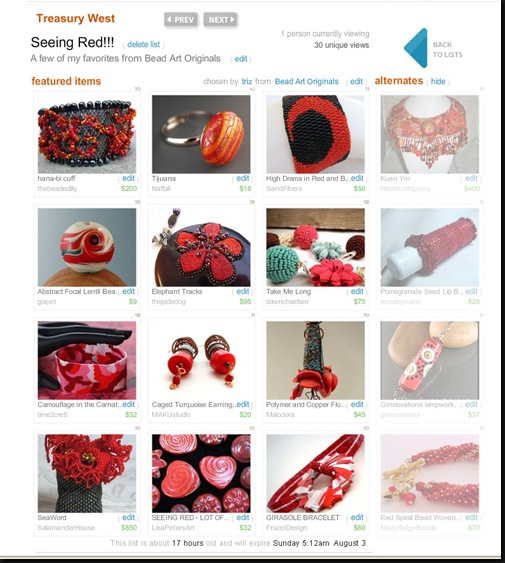Delete the Seeing Red list
This screenshot has height=563, width=505.
click(x=144, y=44)
